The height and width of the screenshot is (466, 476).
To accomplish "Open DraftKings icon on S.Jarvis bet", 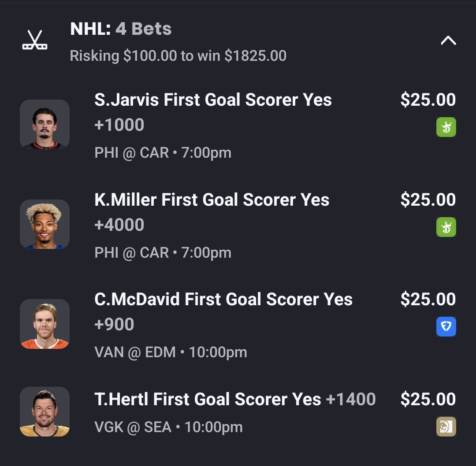I will click(446, 127).
